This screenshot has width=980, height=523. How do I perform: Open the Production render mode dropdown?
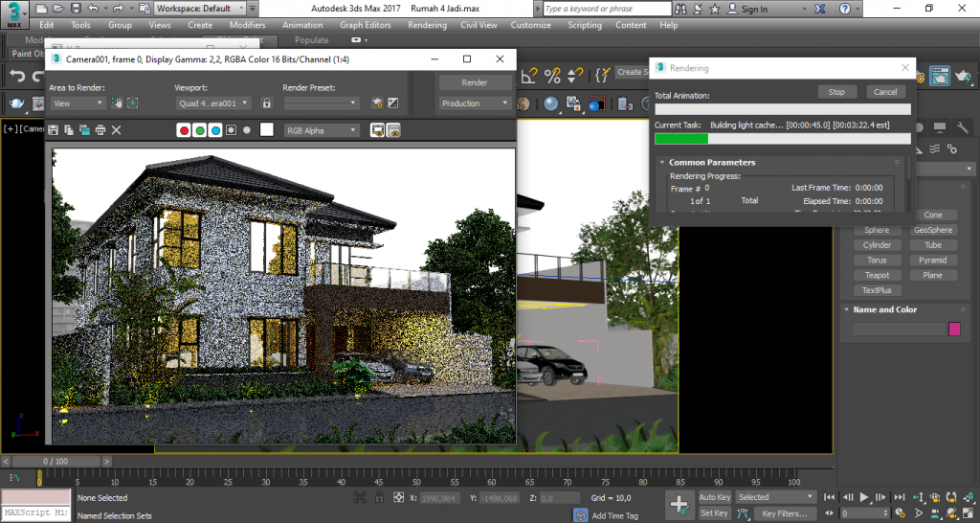(475, 103)
